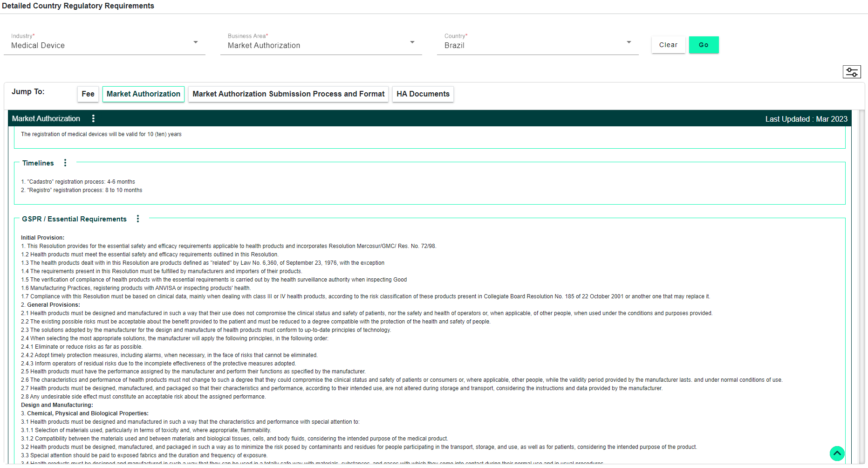The height and width of the screenshot is (468, 868).
Task: Click the content panel vertical scrollbar
Action: point(861,280)
